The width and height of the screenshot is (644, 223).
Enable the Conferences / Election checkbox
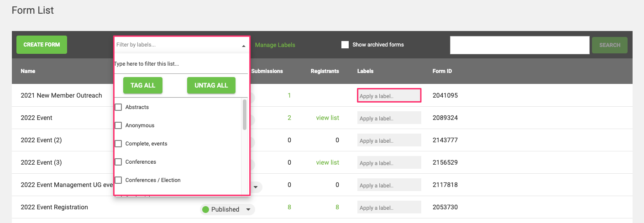pos(118,180)
